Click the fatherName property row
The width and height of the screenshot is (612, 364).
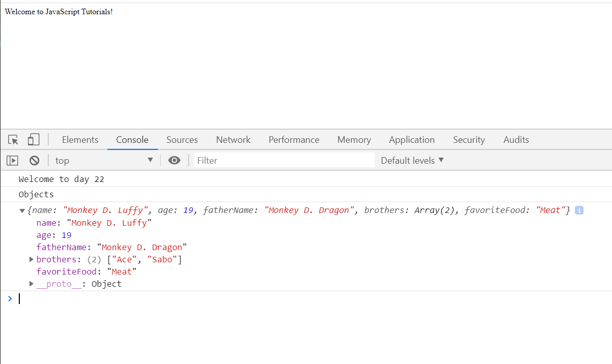(112, 248)
